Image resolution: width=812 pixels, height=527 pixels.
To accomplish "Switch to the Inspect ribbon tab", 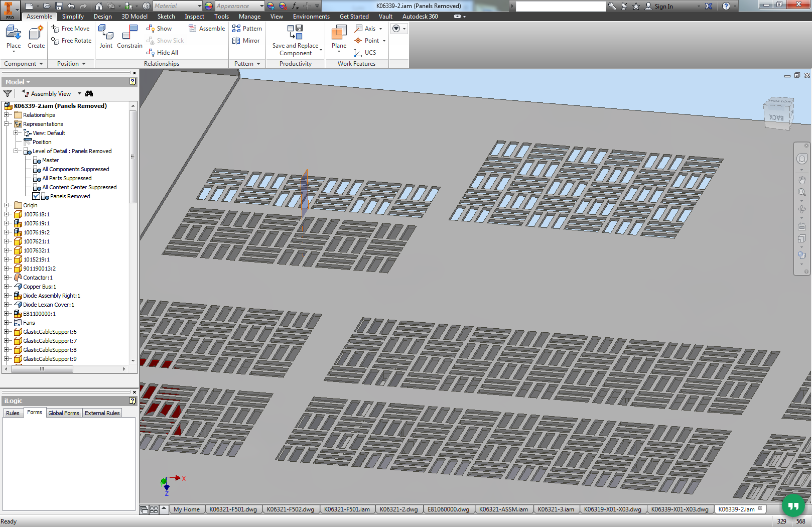I will coord(194,17).
